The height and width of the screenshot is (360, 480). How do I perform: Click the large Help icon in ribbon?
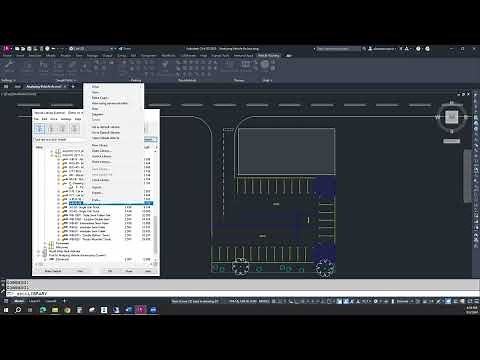(265, 65)
